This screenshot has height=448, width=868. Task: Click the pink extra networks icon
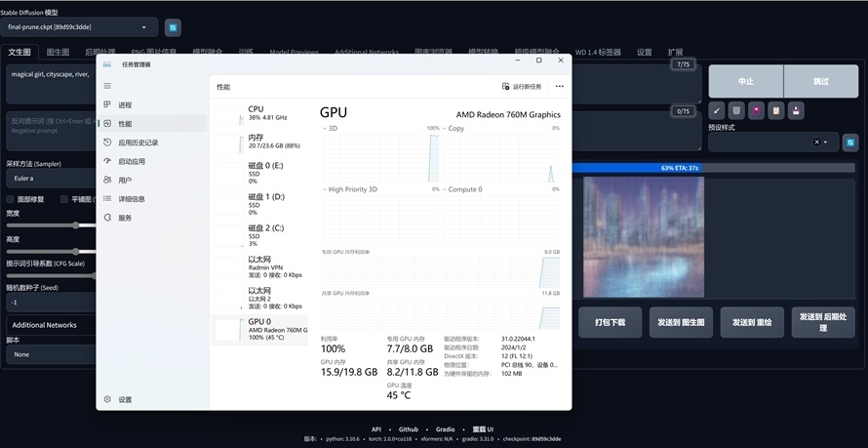pyautogui.click(x=756, y=110)
